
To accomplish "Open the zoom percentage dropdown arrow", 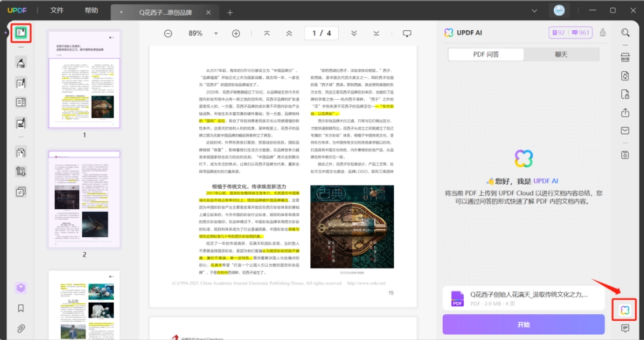I will [216, 34].
